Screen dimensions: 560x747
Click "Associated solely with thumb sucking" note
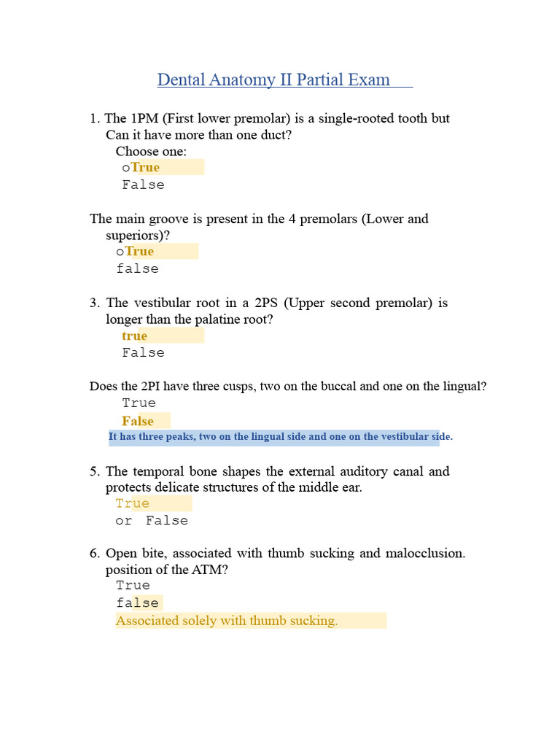(227, 621)
